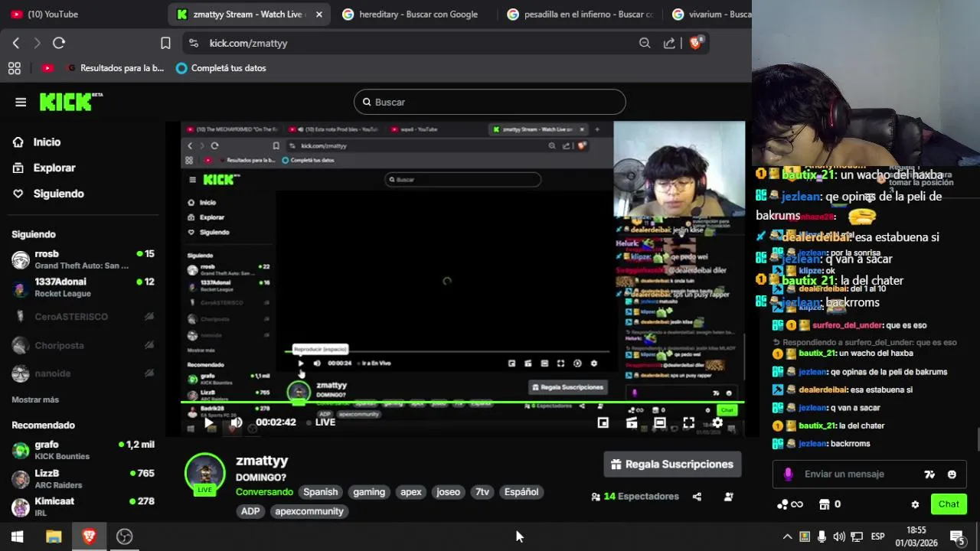The image size is (980, 551).
Task: Expand Mostrar más in followed list
Action: pos(35,399)
